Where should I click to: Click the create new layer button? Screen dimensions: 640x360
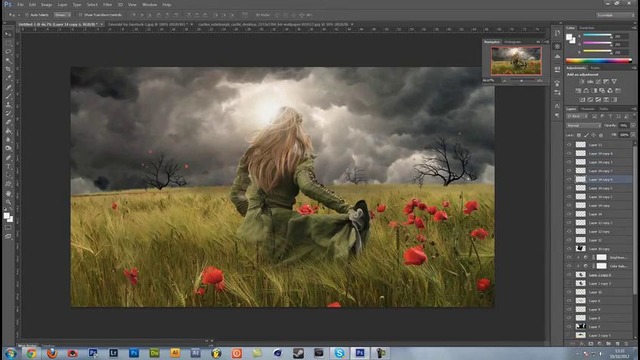(x=617, y=344)
